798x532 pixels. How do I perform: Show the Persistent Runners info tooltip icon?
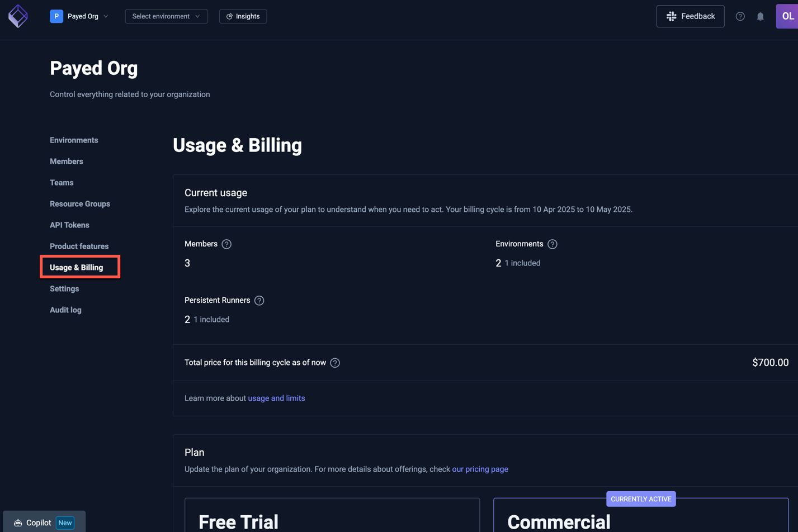pos(259,301)
